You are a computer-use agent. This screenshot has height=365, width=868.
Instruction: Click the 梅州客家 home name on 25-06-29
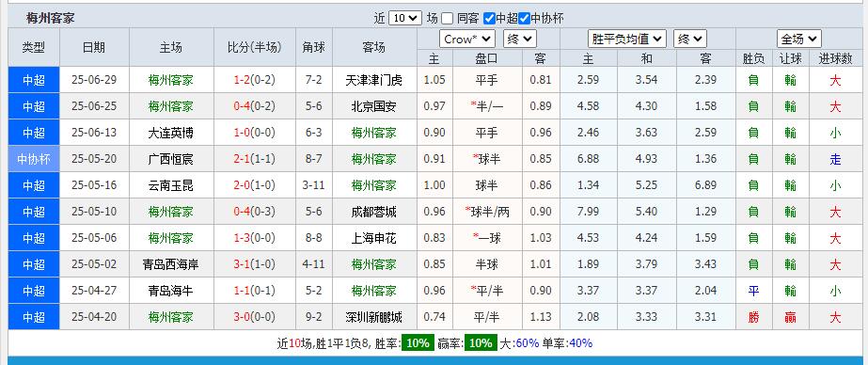[x=171, y=80]
